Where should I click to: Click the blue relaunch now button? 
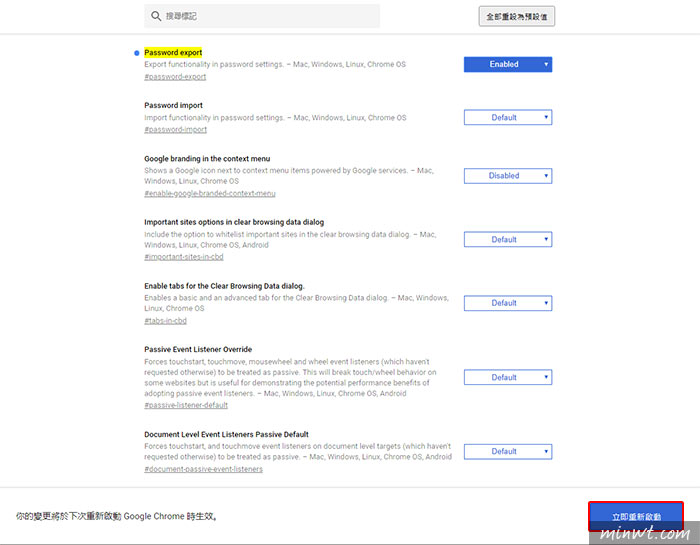(x=636, y=516)
